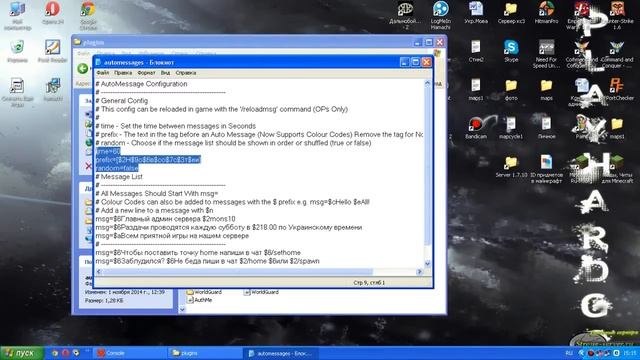Click the LogMeIn Hamachi desktop icon

tap(440, 16)
